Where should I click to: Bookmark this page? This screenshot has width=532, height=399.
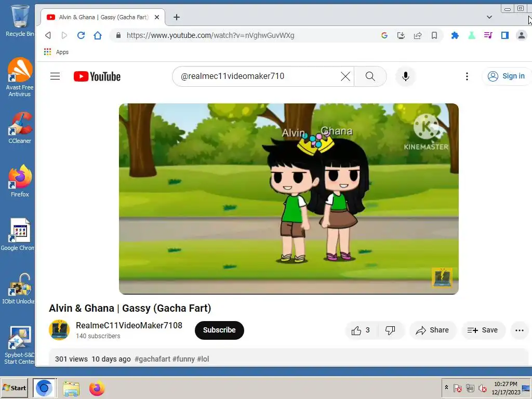pos(434,35)
